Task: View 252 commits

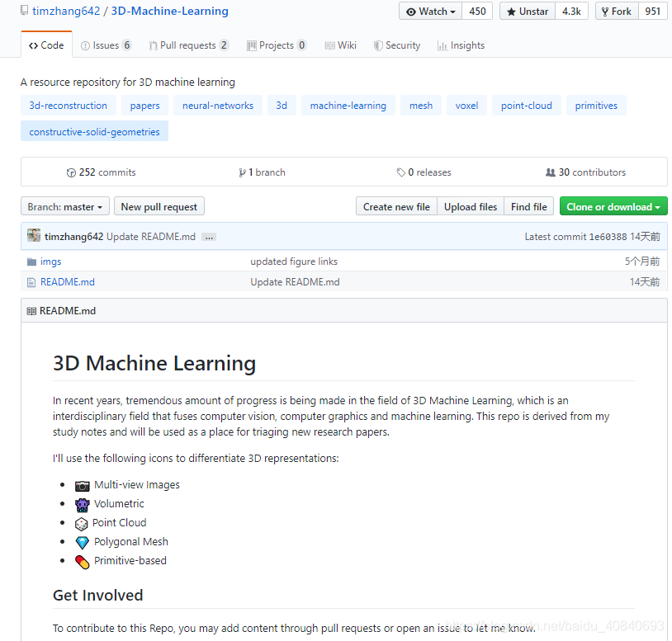Action: point(102,172)
